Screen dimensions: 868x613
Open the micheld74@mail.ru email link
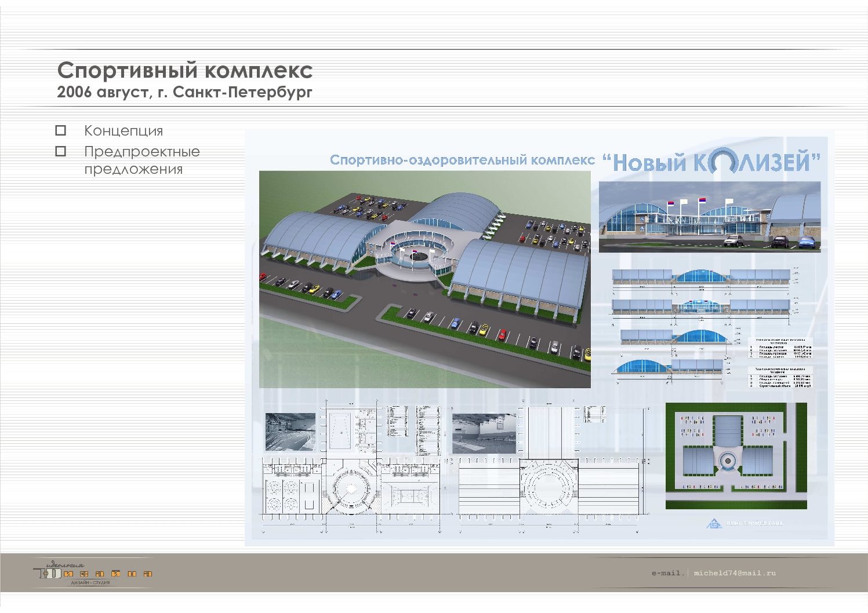(x=735, y=573)
